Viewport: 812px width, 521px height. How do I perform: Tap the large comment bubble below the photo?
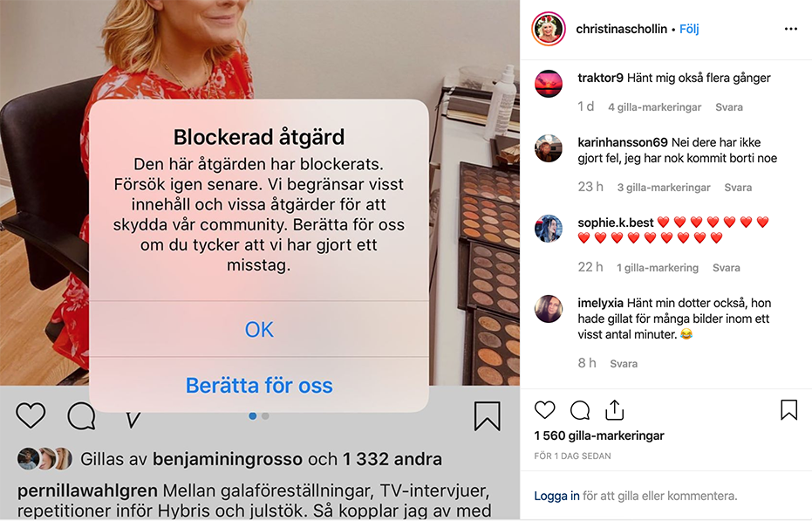pyautogui.click(x=82, y=416)
